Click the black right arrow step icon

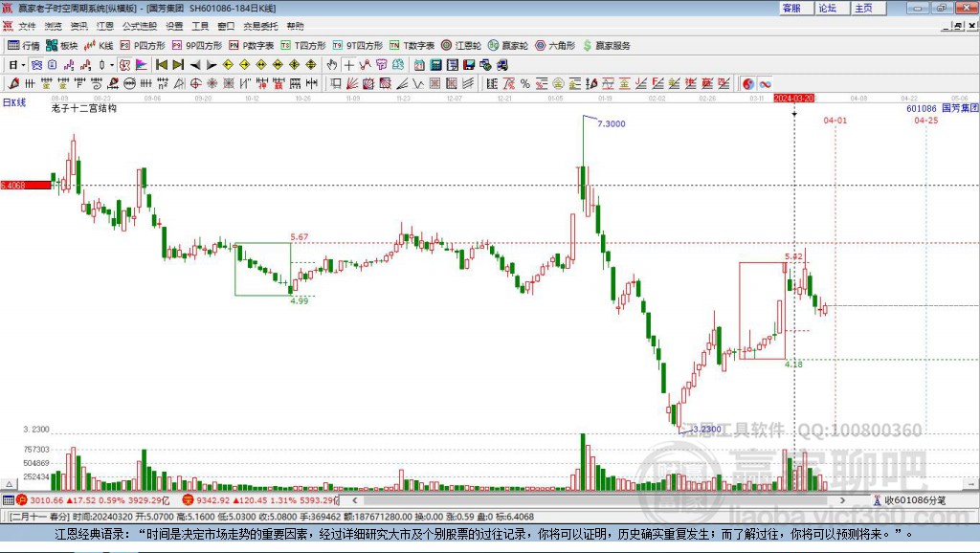click(212, 65)
